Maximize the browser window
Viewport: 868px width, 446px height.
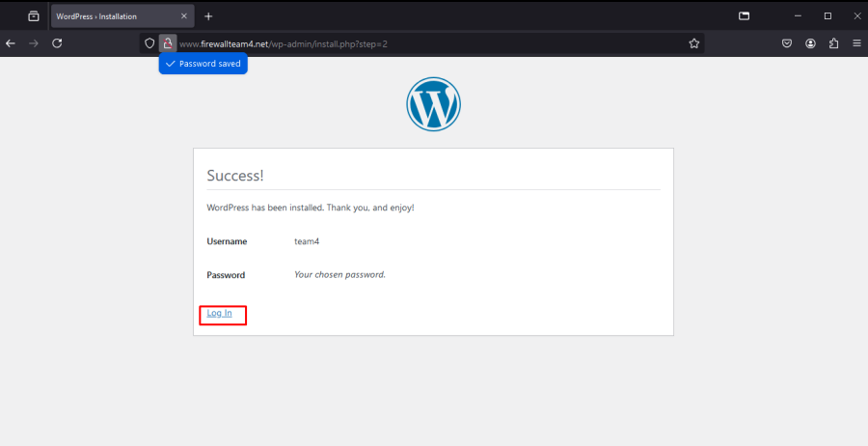[x=827, y=16]
